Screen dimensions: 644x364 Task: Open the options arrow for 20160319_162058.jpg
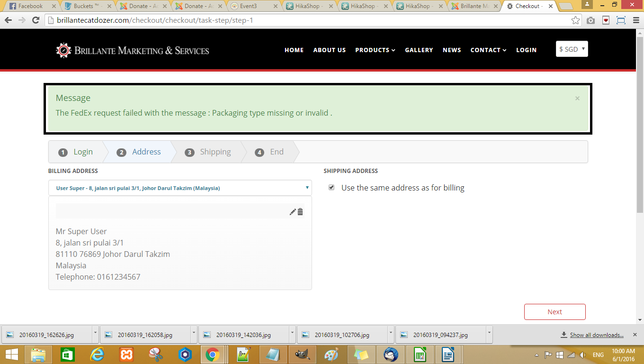click(x=194, y=334)
